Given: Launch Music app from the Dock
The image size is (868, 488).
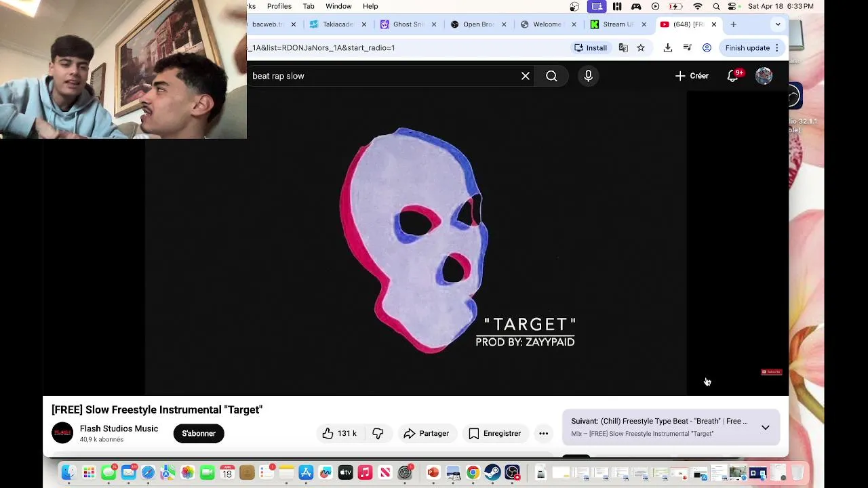Looking at the screenshot, I should click(365, 472).
